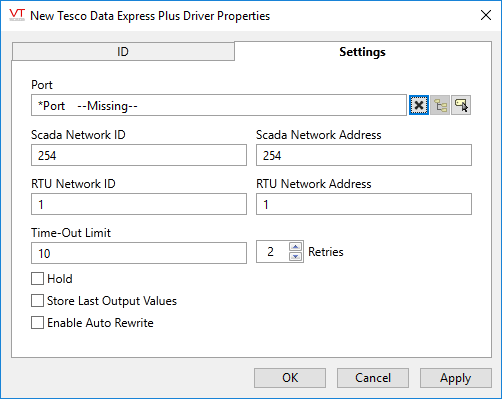Select the Scada Network Address field
The image size is (502, 399).
tap(364, 155)
